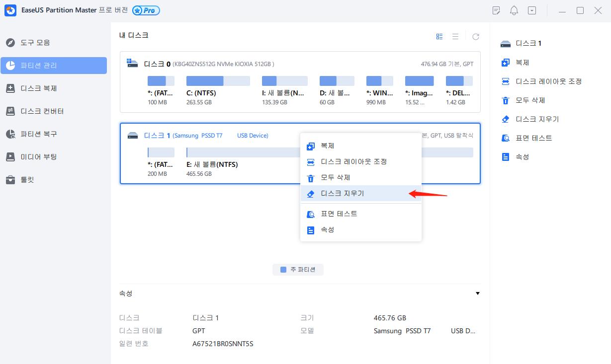Click the task list notes icon in title bar
611x364 pixels.
(x=496, y=10)
